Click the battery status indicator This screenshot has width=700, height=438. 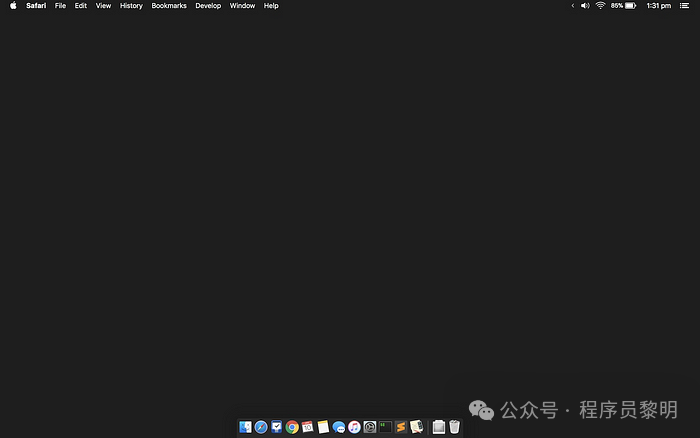623,6
